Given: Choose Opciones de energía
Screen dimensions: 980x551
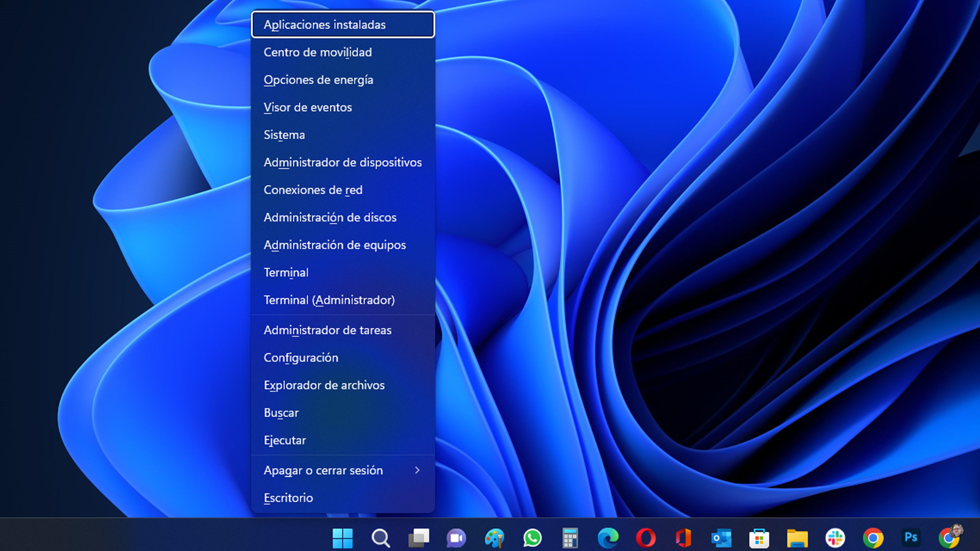Looking at the screenshot, I should (x=343, y=80).
